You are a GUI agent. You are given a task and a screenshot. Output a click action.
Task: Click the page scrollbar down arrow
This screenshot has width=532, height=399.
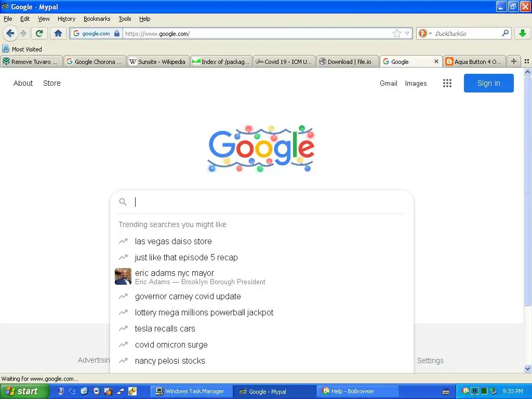tap(527, 368)
